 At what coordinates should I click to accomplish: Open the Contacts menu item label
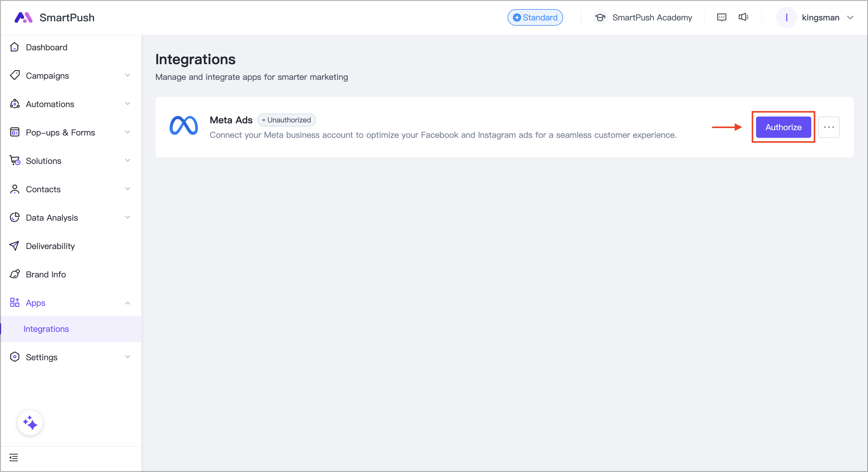pos(43,189)
